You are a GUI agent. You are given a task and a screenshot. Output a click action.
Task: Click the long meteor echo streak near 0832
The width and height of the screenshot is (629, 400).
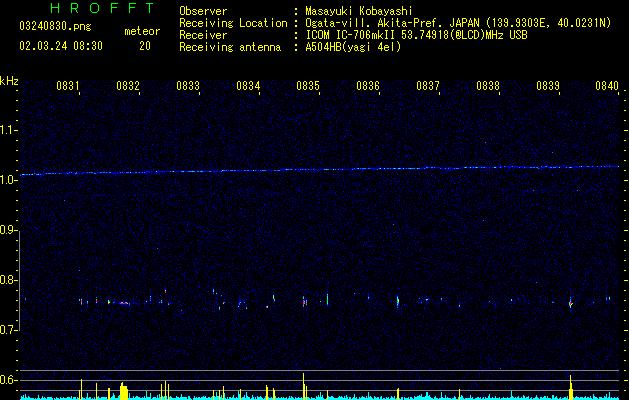click(124, 303)
